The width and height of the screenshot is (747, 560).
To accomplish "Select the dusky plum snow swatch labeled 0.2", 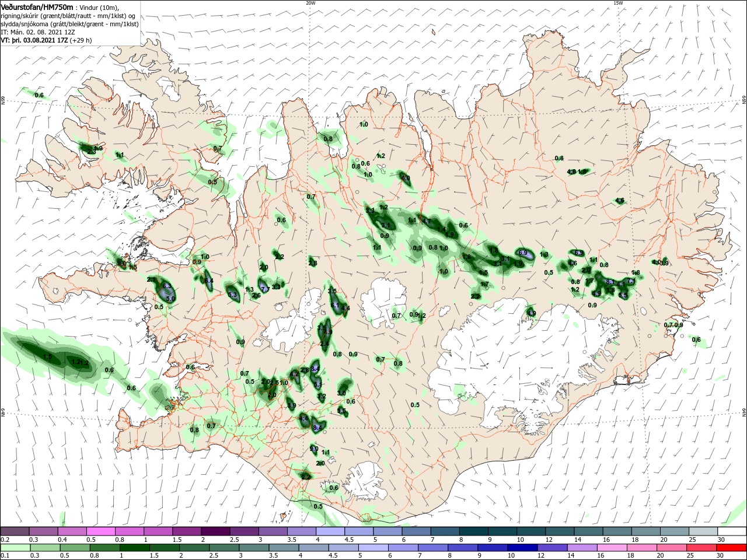I will pyautogui.click(x=15, y=531).
